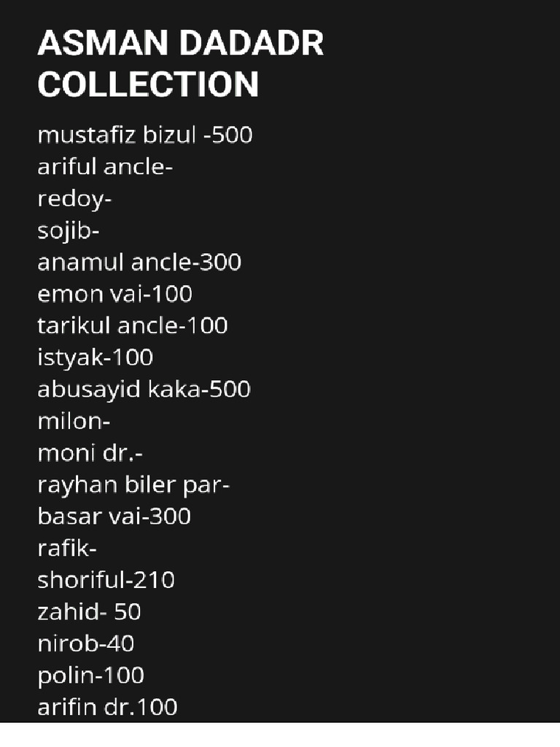Click on anamul ancle-300 text

click(x=139, y=263)
